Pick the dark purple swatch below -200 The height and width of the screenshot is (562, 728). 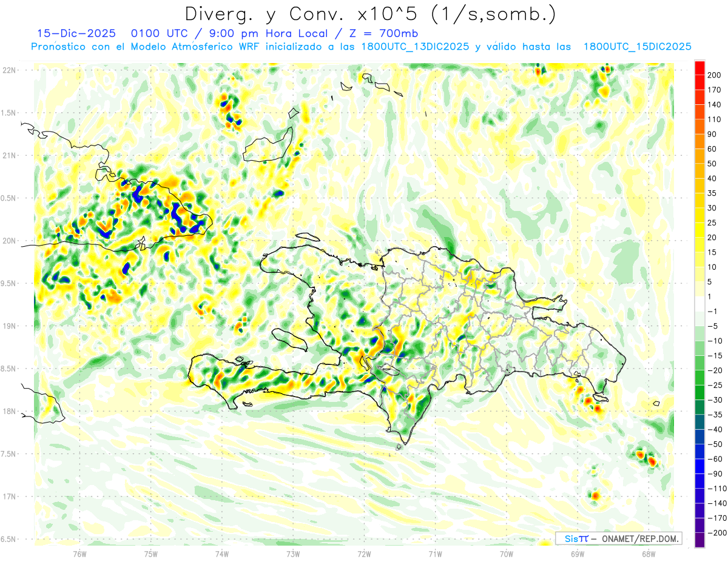(699, 540)
